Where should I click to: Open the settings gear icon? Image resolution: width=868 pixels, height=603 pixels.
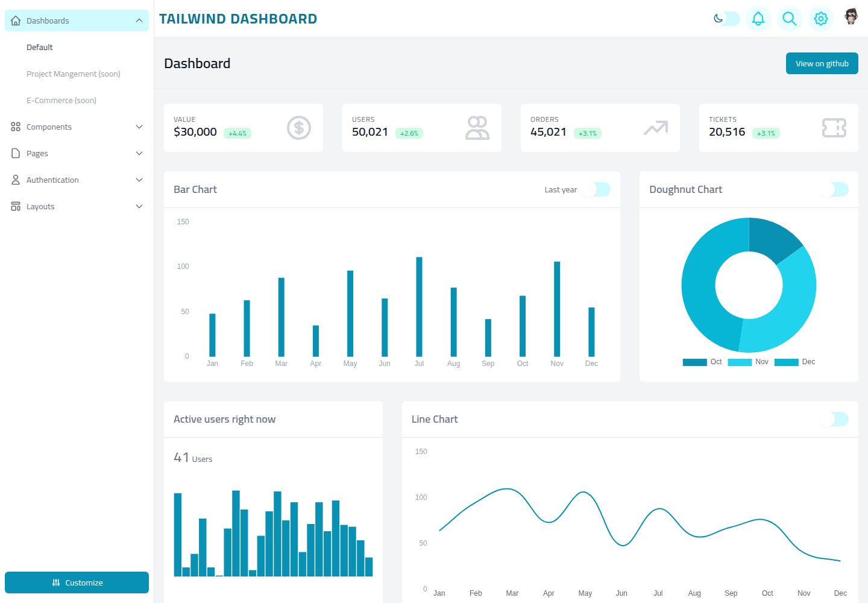coord(821,19)
